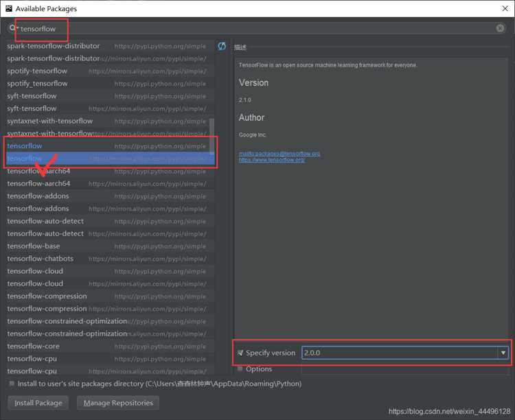Select the tensorflow-chatbots package
The image size is (515, 420).
coord(111,259)
